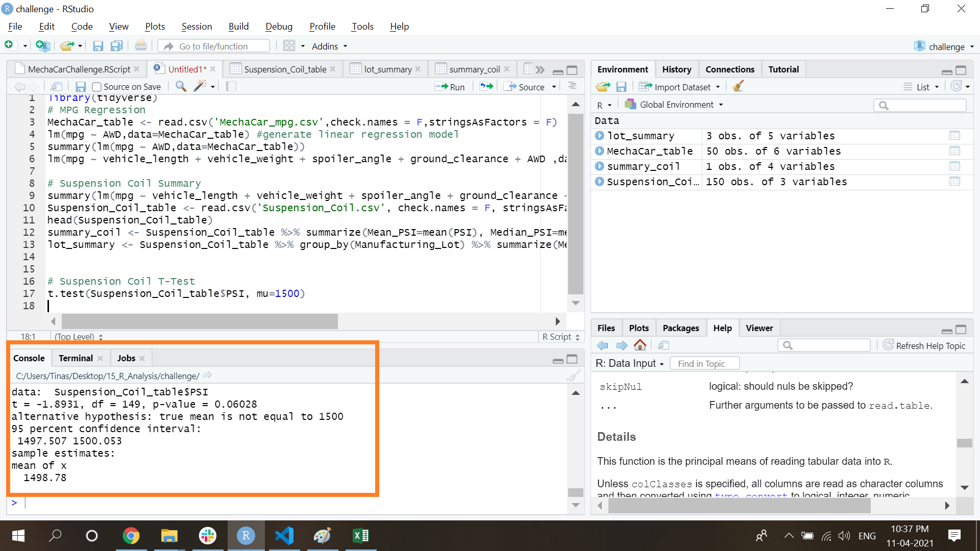980x551 pixels.
Task: Open the Packages tab
Action: [680, 328]
